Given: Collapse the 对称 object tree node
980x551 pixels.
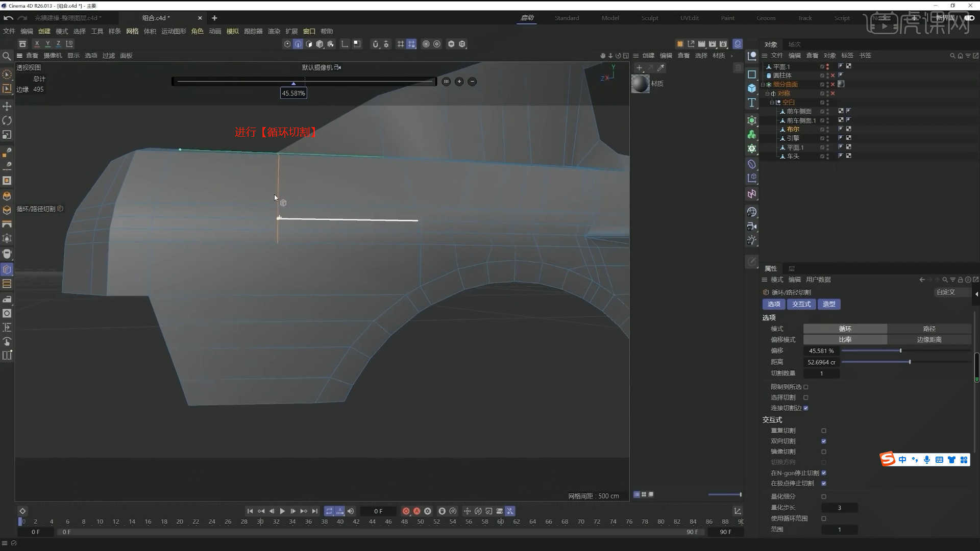Looking at the screenshot, I should (767, 94).
